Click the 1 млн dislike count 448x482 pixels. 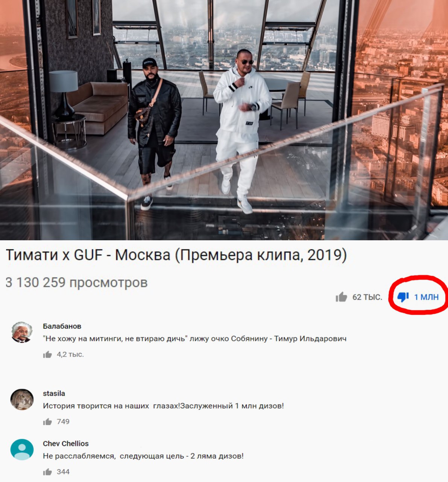(426, 297)
